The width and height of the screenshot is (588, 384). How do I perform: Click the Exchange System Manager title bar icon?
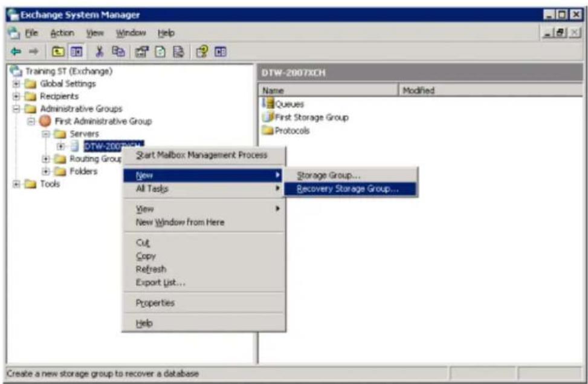pyautogui.click(x=13, y=15)
